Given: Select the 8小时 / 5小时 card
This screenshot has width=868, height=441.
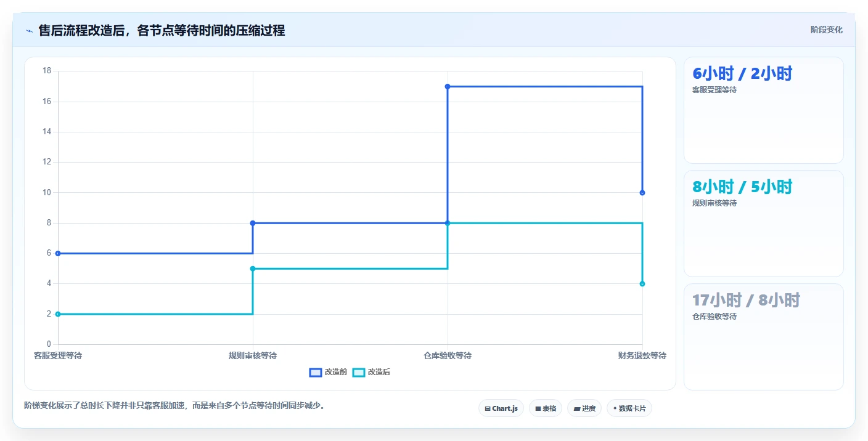Looking at the screenshot, I should [763, 224].
